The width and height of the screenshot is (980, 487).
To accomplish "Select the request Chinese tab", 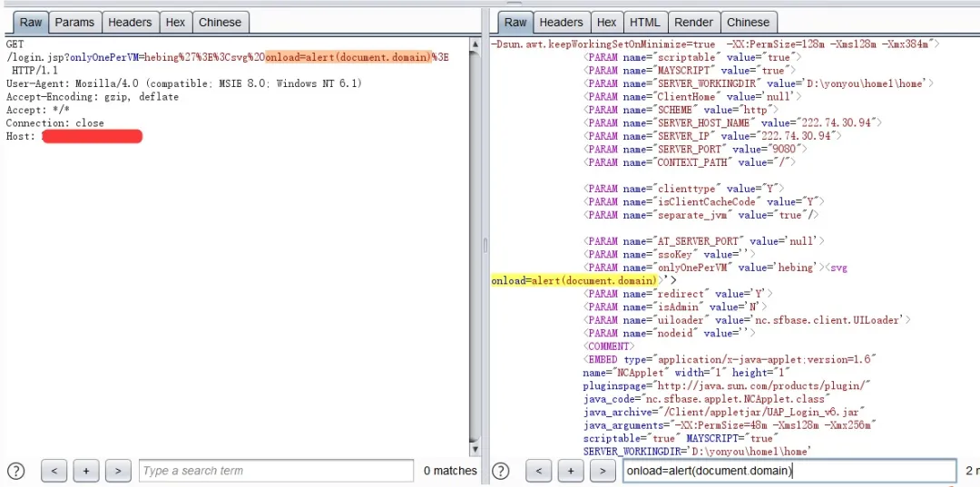I will click(220, 22).
